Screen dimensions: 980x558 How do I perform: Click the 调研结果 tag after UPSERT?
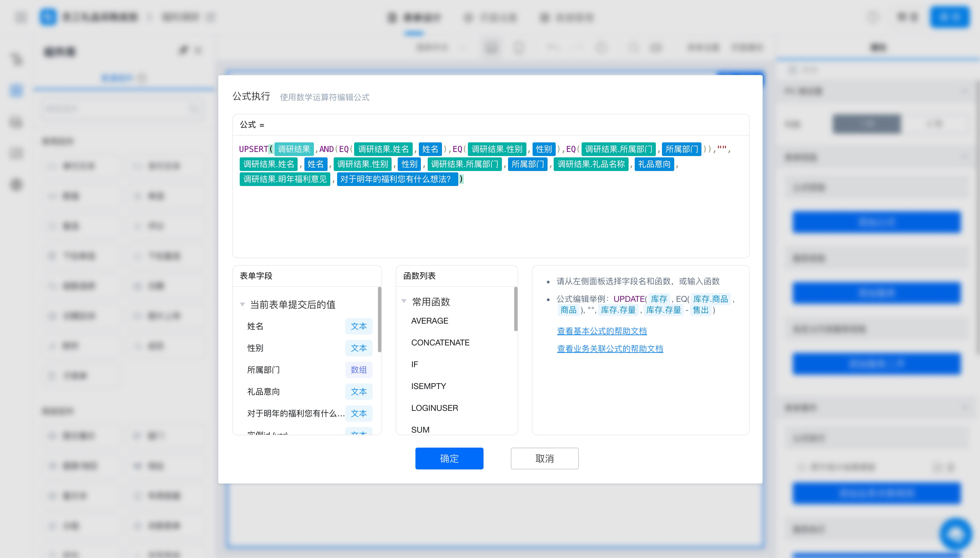pyautogui.click(x=294, y=149)
